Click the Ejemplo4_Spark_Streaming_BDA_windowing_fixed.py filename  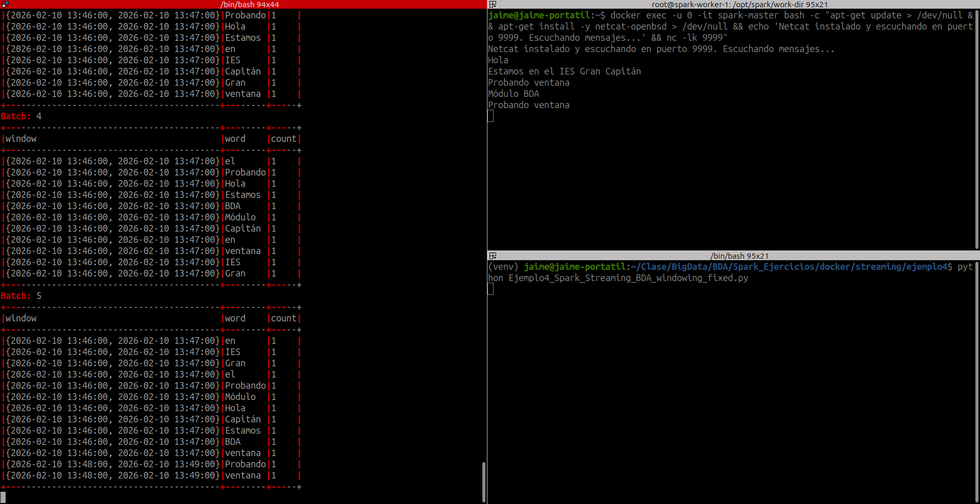coord(628,278)
